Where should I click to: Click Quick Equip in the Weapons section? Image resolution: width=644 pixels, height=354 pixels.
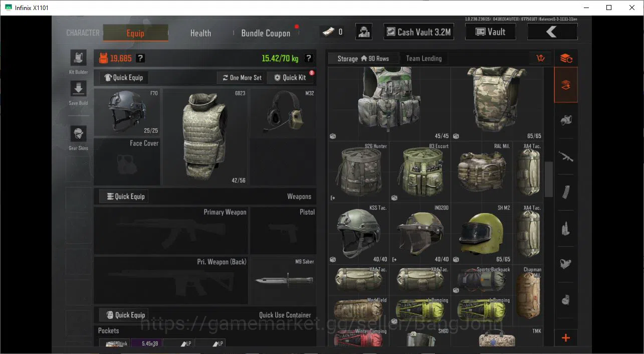[124, 197]
